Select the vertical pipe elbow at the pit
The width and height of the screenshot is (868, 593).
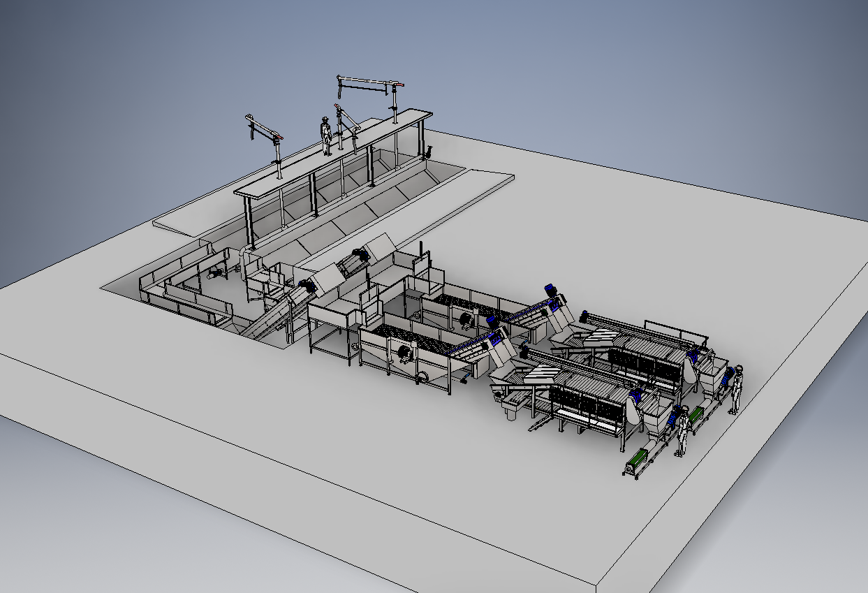click(244, 257)
